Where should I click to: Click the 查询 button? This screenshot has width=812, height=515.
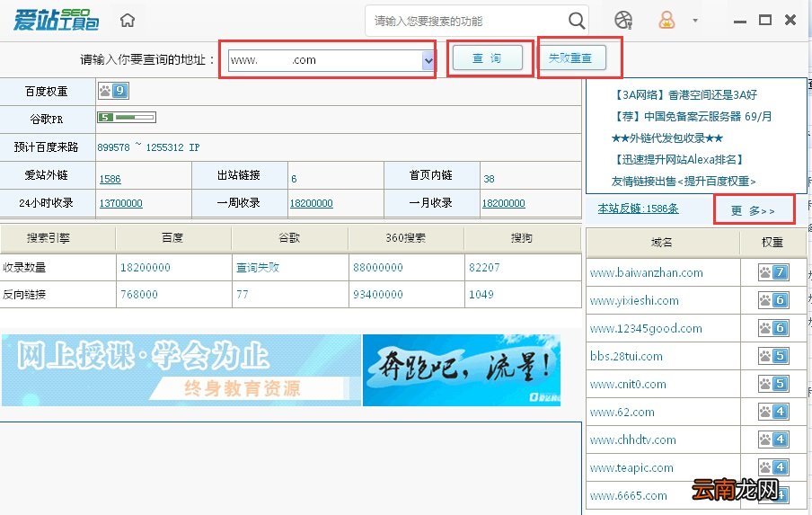487,58
